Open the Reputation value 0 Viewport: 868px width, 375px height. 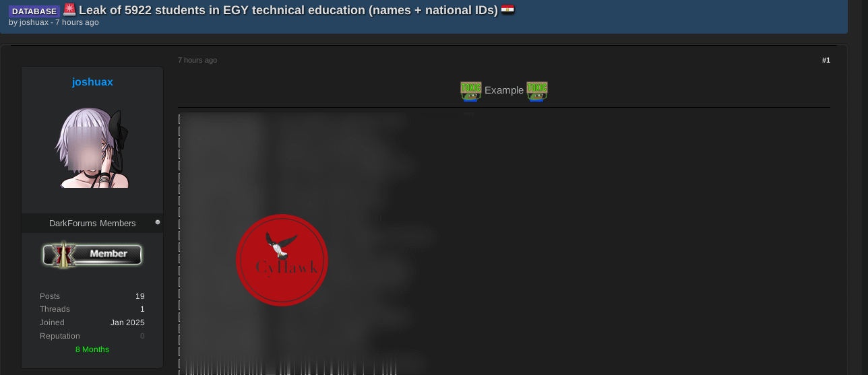pos(142,336)
